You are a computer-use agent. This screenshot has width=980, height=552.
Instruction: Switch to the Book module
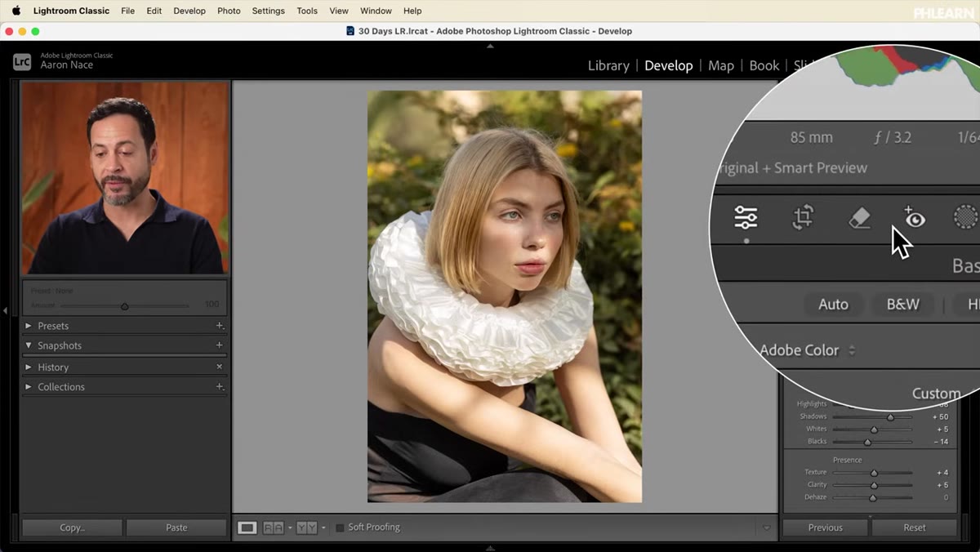coord(764,65)
